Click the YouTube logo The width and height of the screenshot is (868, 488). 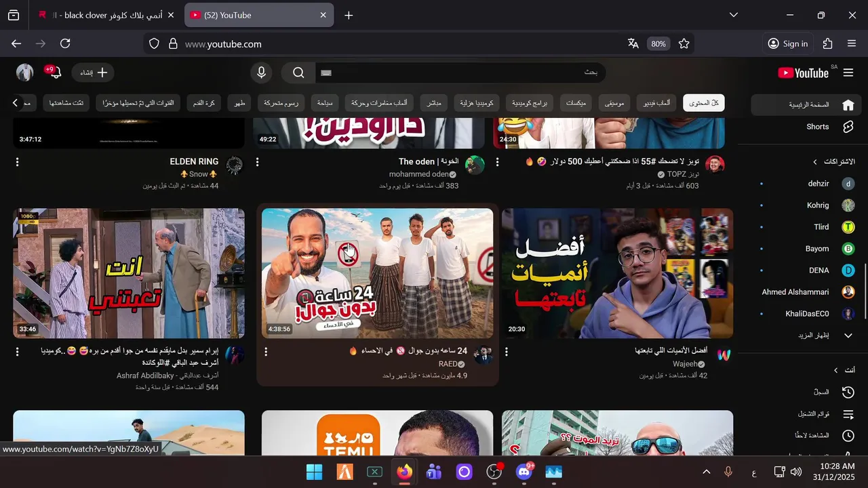(x=803, y=73)
